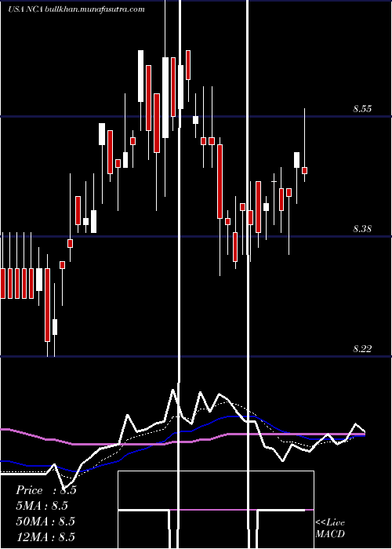Click the 50MA : 8.5 readout
The height and width of the screenshot is (549, 392).
(45, 521)
